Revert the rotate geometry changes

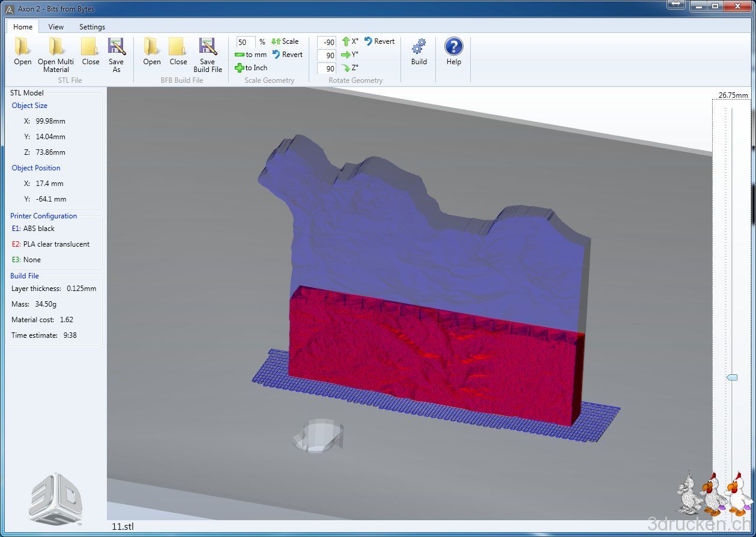[x=380, y=41]
